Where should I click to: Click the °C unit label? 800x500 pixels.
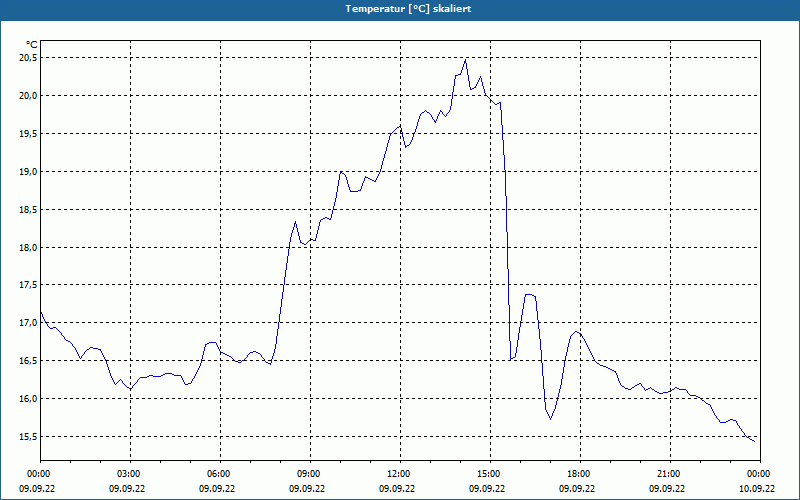coord(31,45)
